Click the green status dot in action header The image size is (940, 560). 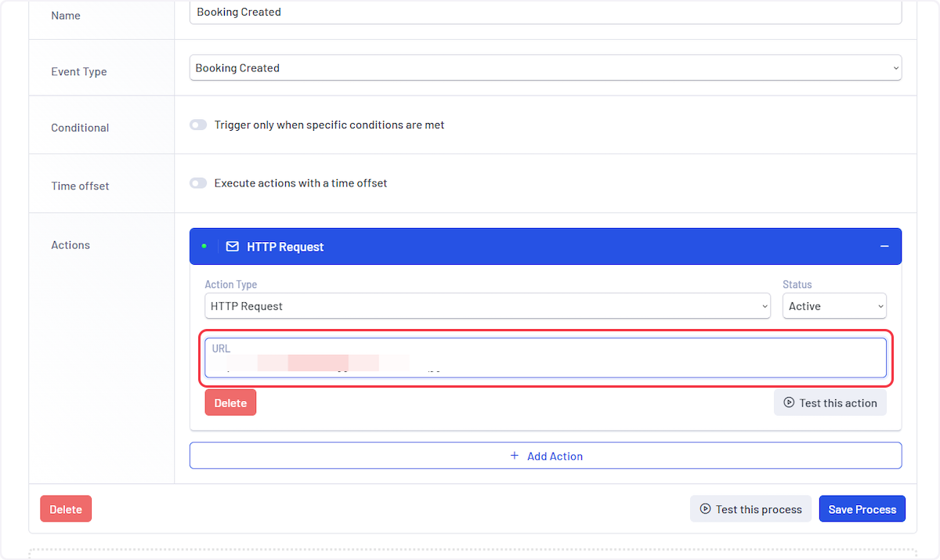pos(204,246)
